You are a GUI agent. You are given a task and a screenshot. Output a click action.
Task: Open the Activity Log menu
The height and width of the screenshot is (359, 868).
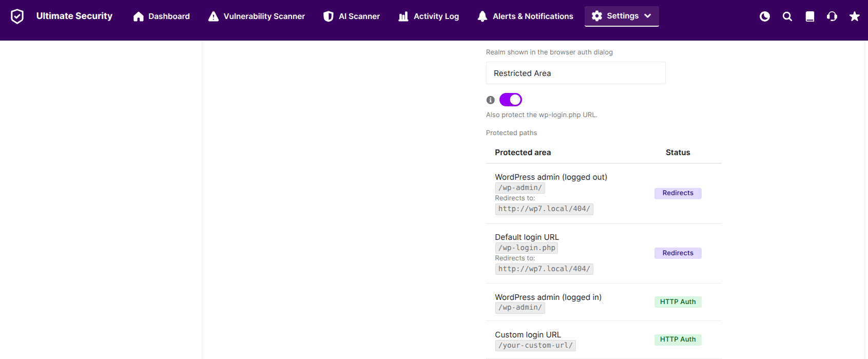click(x=429, y=16)
